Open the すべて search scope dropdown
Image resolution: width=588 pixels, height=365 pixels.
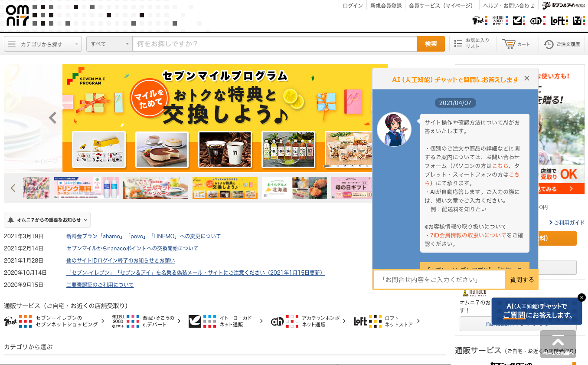click(110, 43)
